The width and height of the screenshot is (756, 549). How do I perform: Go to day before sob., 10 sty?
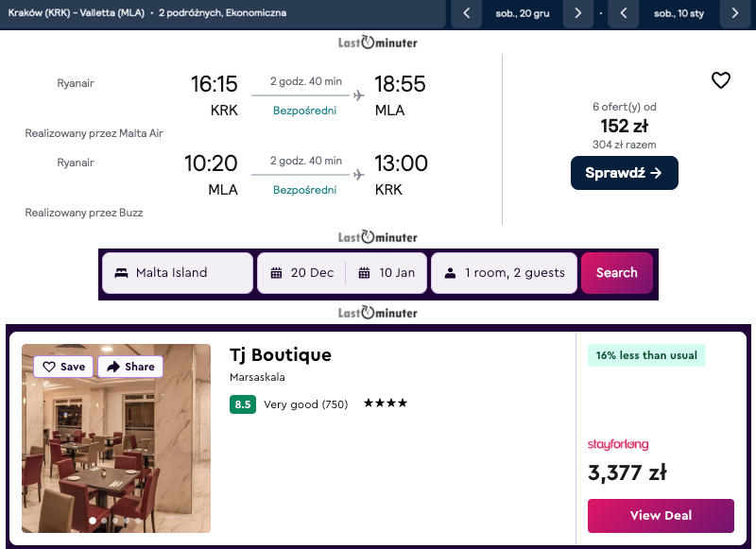tap(624, 13)
